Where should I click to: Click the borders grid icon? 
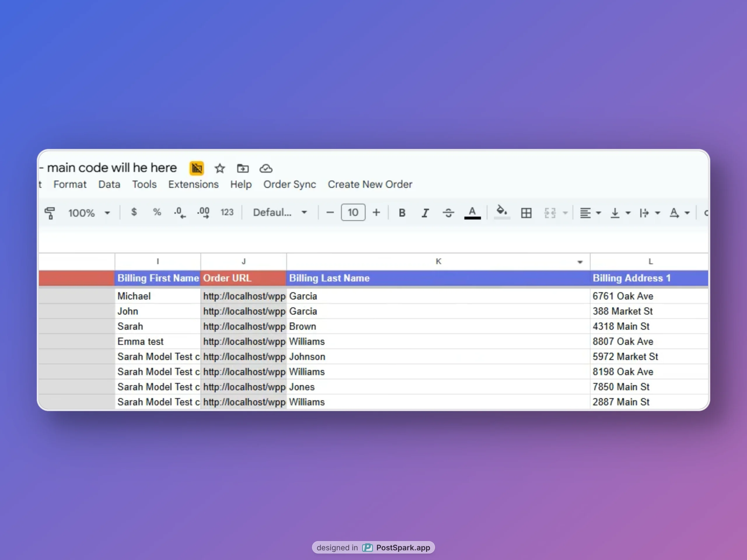click(526, 213)
